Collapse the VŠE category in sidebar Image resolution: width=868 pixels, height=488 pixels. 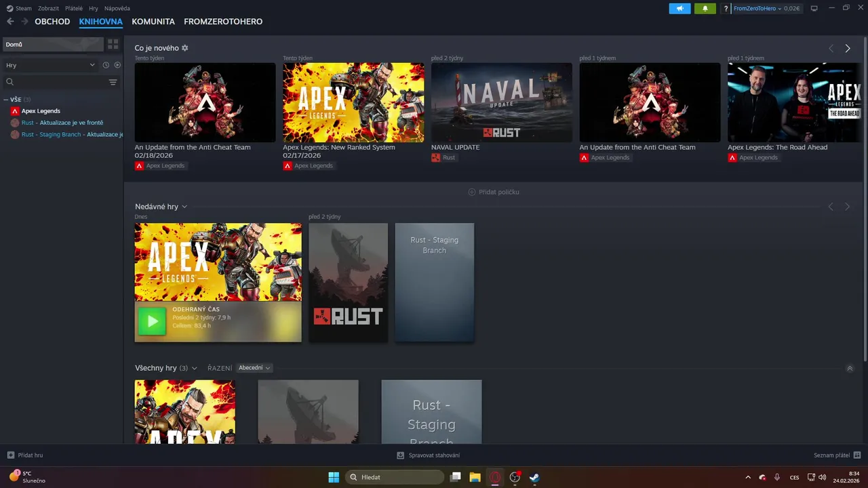pyautogui.click(x=6, y=100)
